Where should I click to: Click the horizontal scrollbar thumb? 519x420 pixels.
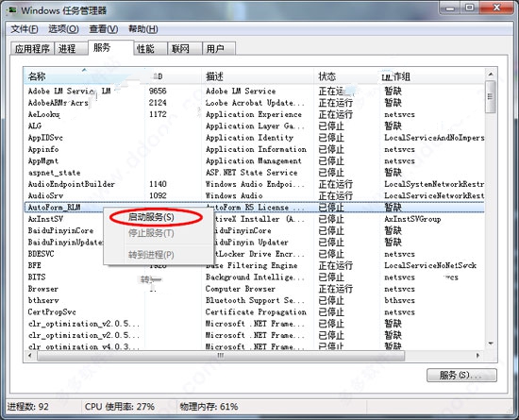coord(221,356)
